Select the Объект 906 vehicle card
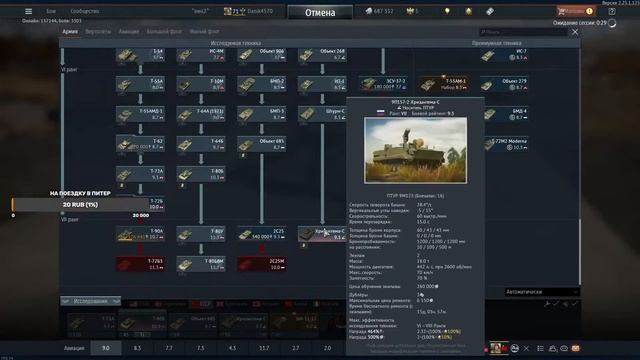The image size is (640, 360). point(262,55)
